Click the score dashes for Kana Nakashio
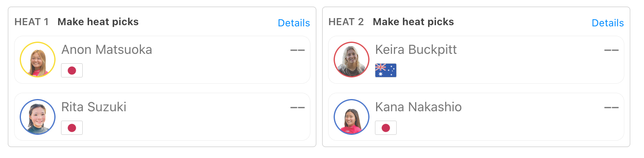644x158 pixels. pos(611,108)
